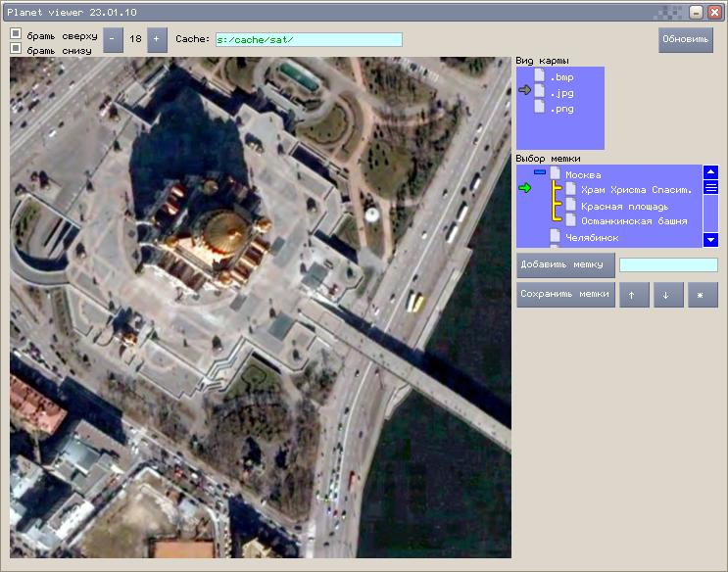This screenshot has height=572, width=728.
Task: Move placemark down with the down-arrow button
Action: (x=668, y=295)
